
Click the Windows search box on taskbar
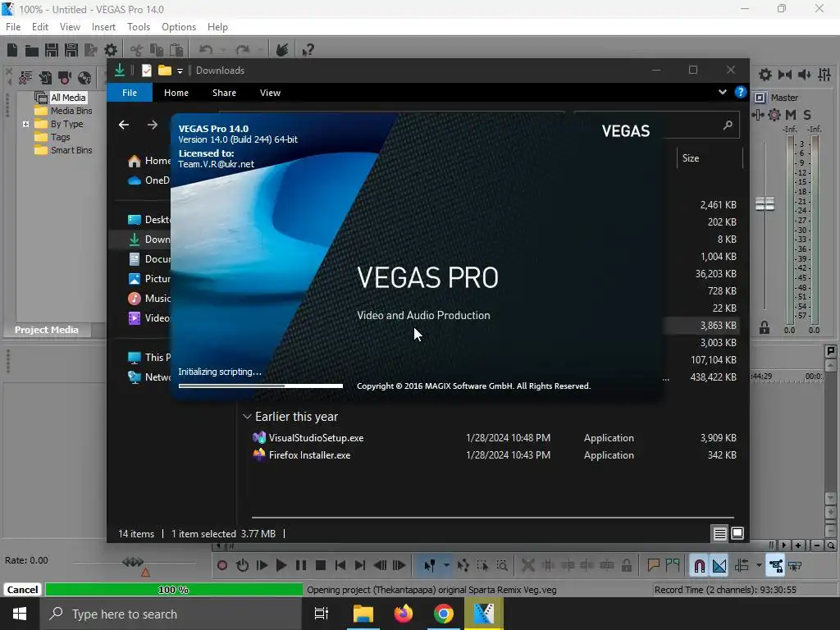tap(171, 614)
